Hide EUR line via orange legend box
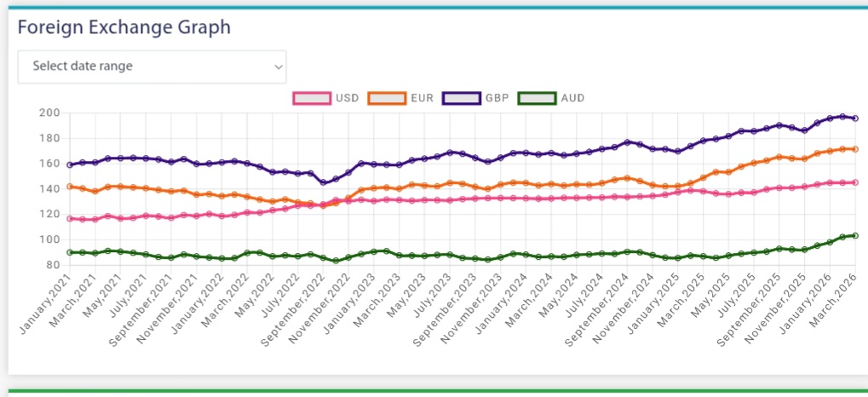The image size is (868, 397). 386,98
